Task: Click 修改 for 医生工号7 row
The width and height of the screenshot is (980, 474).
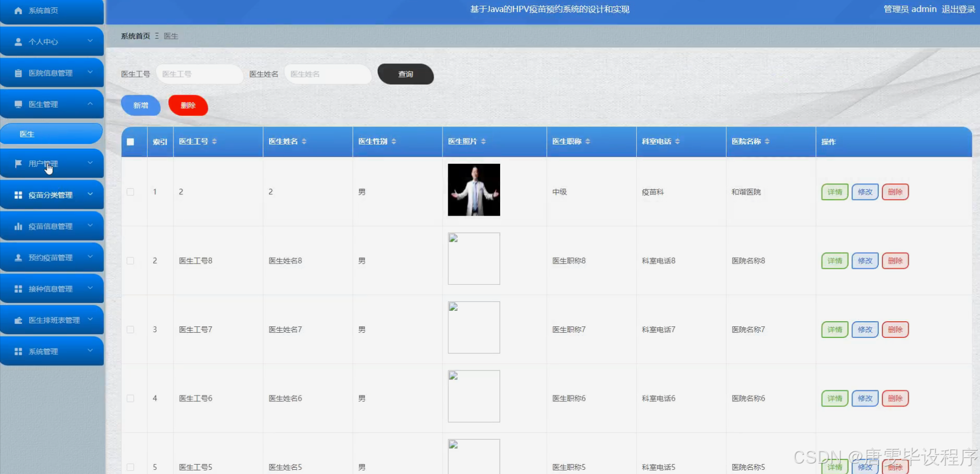Action: tap(865, 330)
